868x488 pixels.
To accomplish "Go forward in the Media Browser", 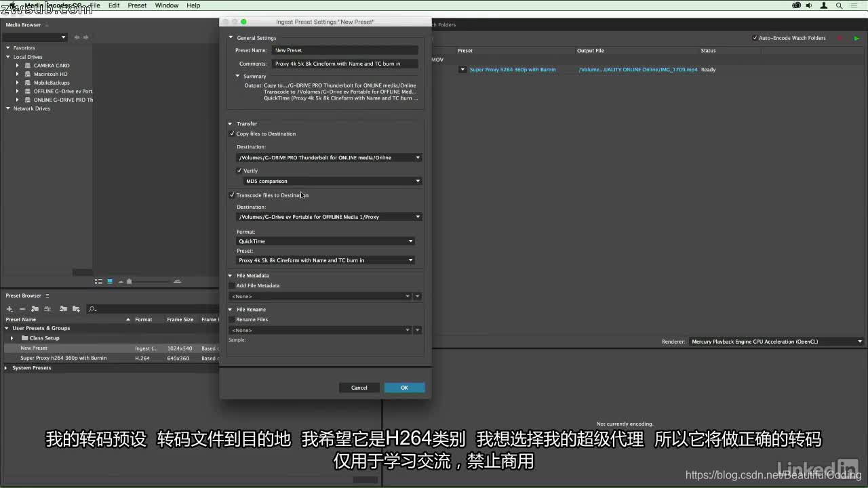I will coord(85,37).
